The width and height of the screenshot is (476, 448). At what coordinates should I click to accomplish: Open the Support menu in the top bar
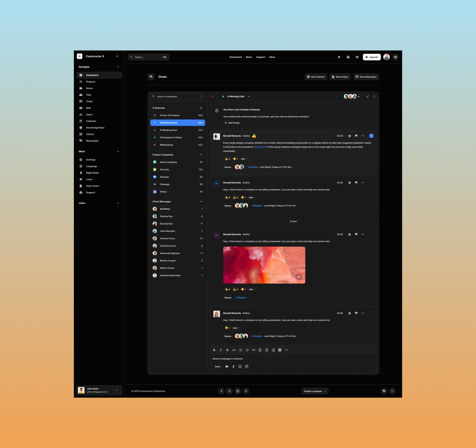260,57
